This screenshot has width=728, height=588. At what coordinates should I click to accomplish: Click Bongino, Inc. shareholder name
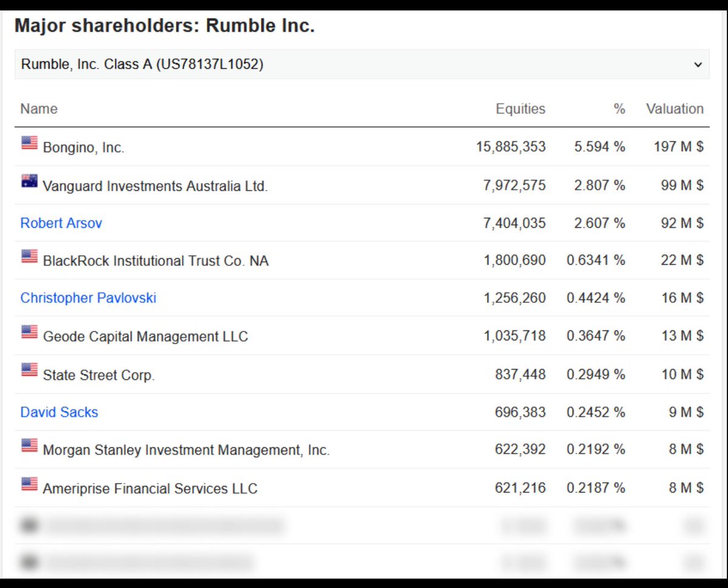click(84, 147)
